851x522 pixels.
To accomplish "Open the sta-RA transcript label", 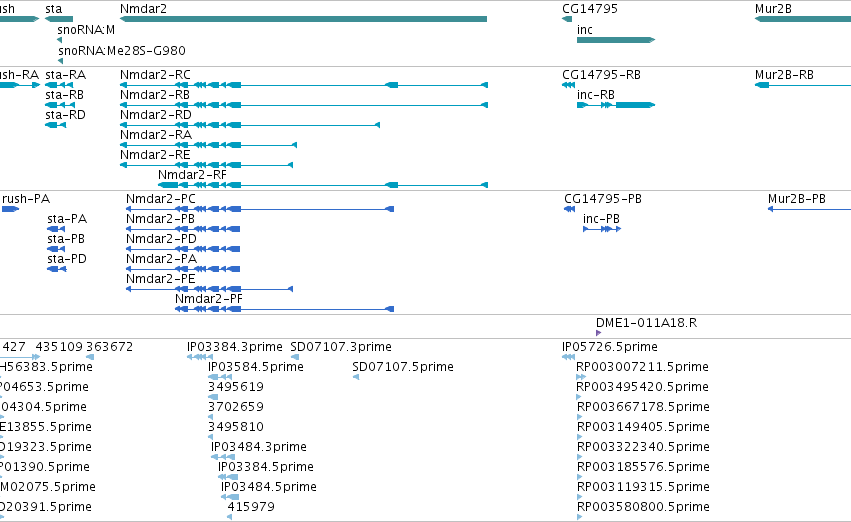I will pyautogui.click(x=65, y=75).
